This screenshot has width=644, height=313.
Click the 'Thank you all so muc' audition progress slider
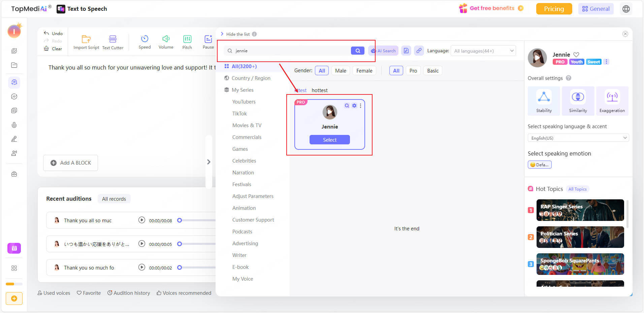click(x=197, y=220)
